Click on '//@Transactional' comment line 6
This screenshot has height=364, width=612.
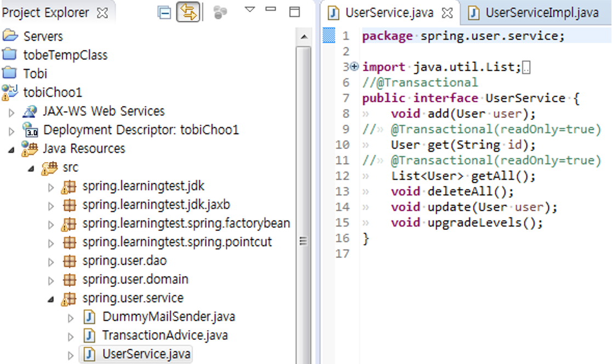420,83
